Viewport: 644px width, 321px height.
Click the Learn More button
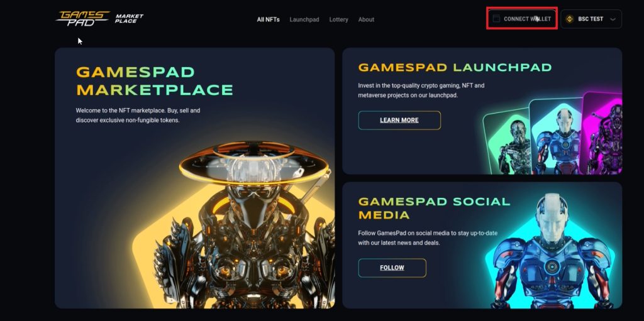pos(399,120)
